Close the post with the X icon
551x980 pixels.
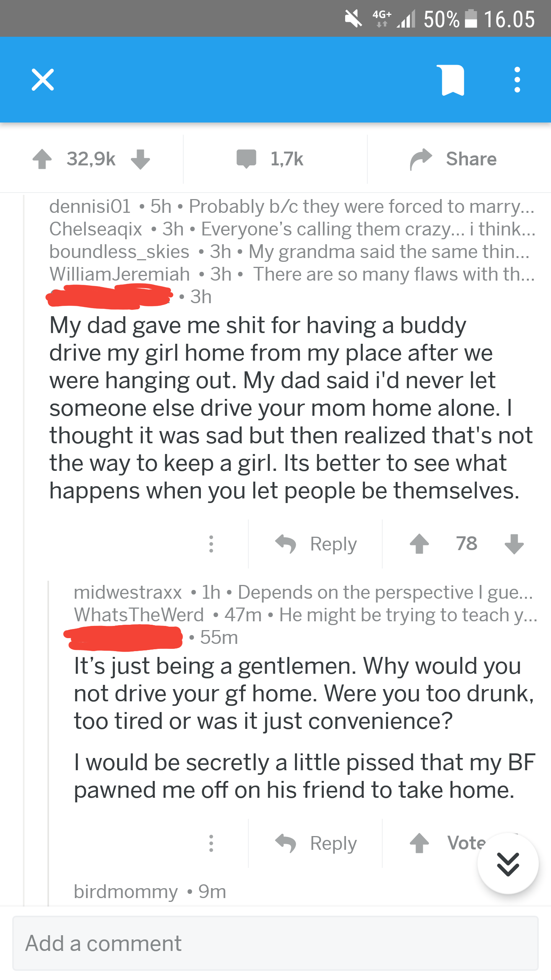pyautogui.click(x=42, y=80)
